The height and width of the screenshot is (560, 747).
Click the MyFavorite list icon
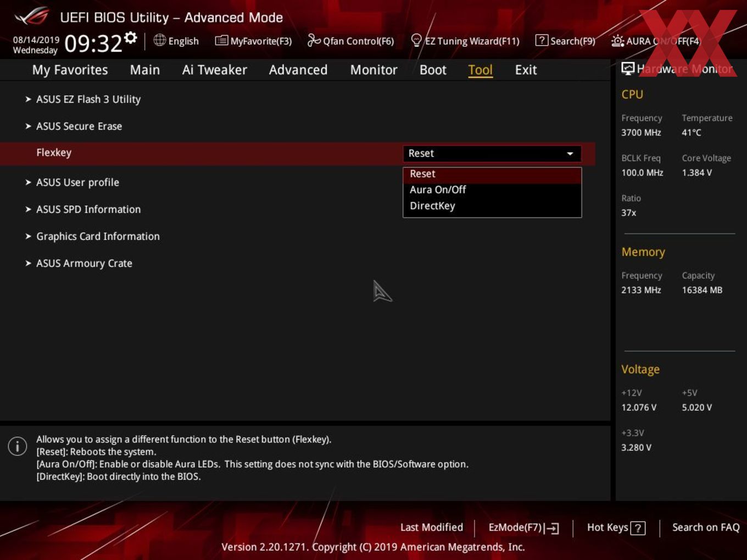tap(221, 41)
